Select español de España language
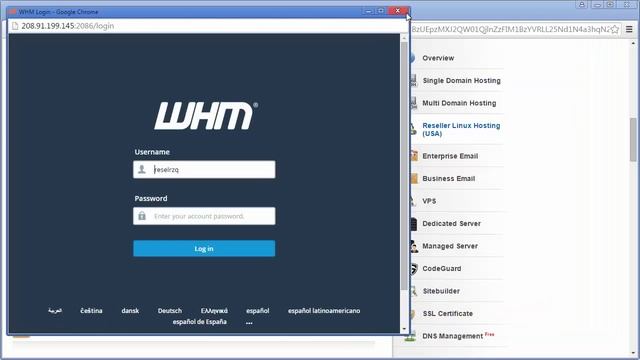The height and width of the screenshot is (360, 640). [x=200, y=322]
